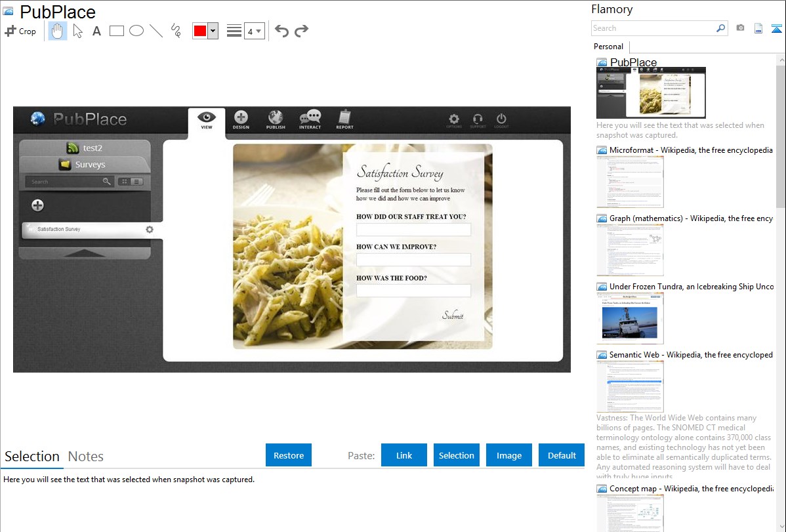Open the Under Frozen Tundra snapshot thumbnail
This screenshot has width=786, height=532.
tap(630, 318)
